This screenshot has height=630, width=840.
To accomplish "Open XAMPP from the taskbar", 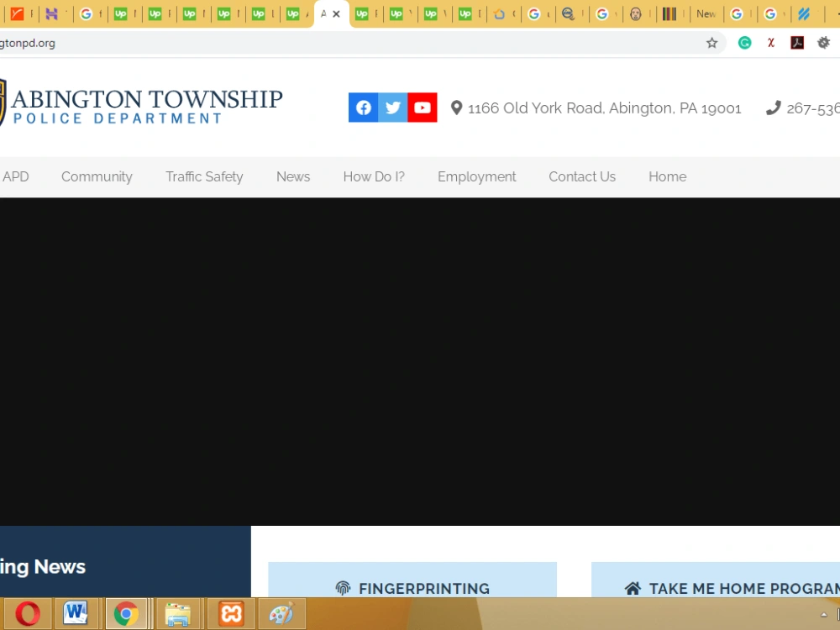I will pyautogui.click(x=231, y=613).
